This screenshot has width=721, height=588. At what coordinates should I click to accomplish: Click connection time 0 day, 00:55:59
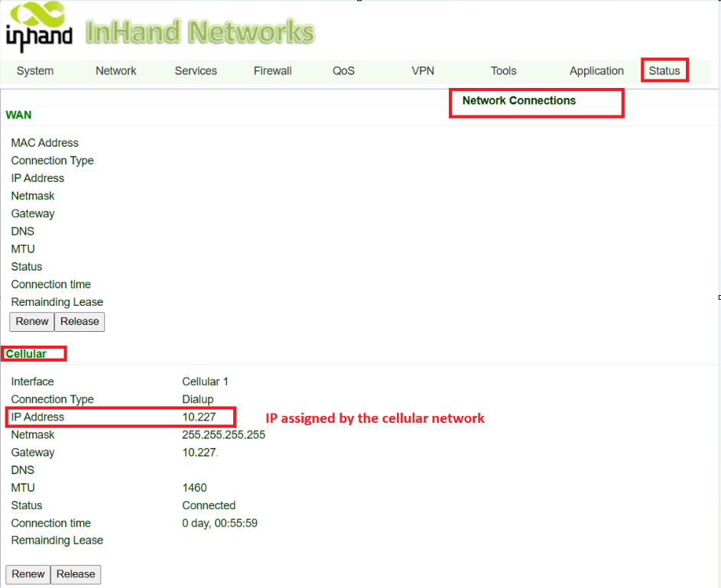(x=219, y=523)
